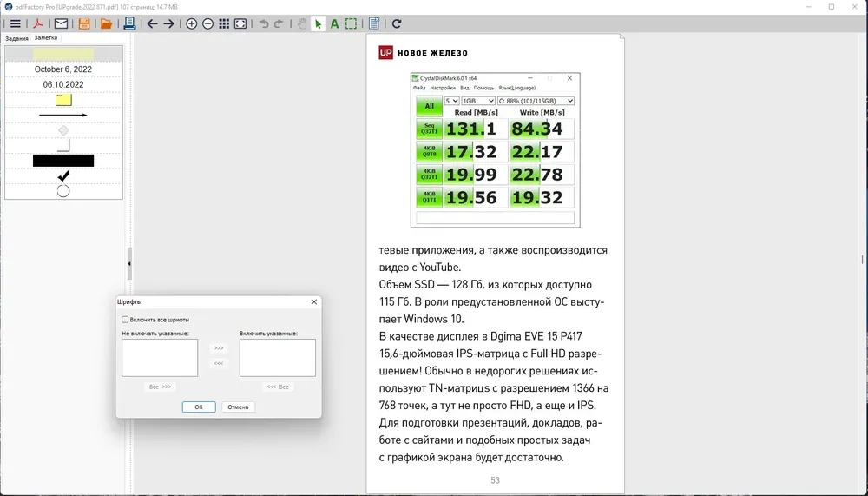Pick the black rectangle redaction stamp
This screenshot has width=868, height=496.
(x=63, y=161)
